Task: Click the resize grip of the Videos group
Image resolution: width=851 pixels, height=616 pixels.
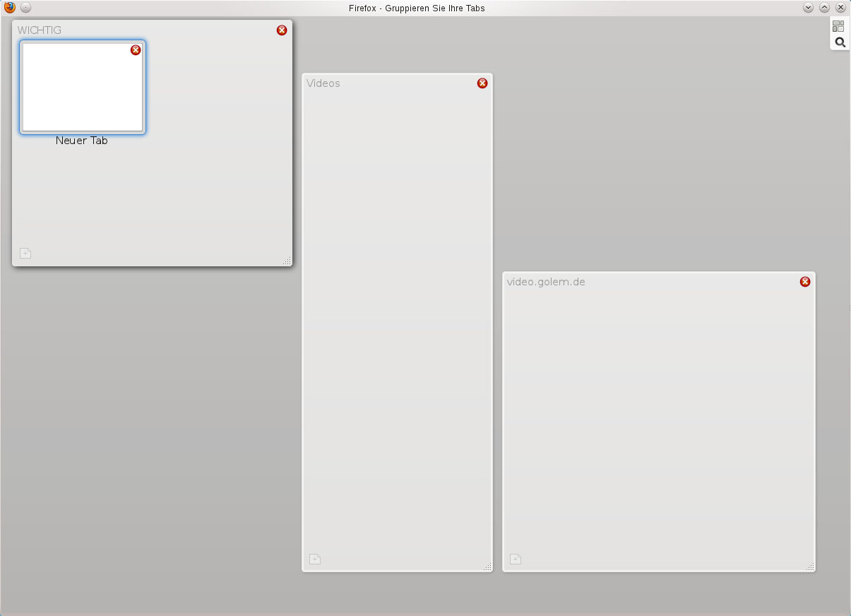Action: pyautogui.click(x=488, y=567)
